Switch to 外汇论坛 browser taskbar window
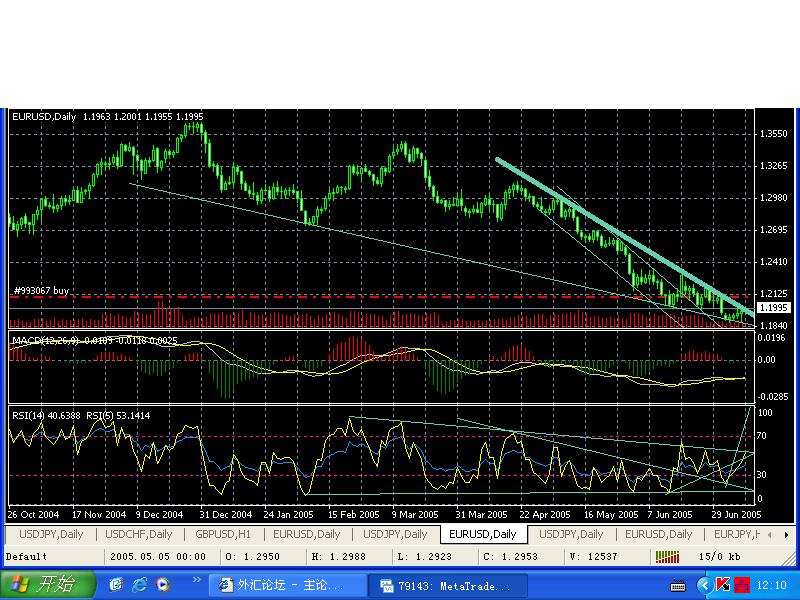The image size is (800, 600). tap(287, 585)
